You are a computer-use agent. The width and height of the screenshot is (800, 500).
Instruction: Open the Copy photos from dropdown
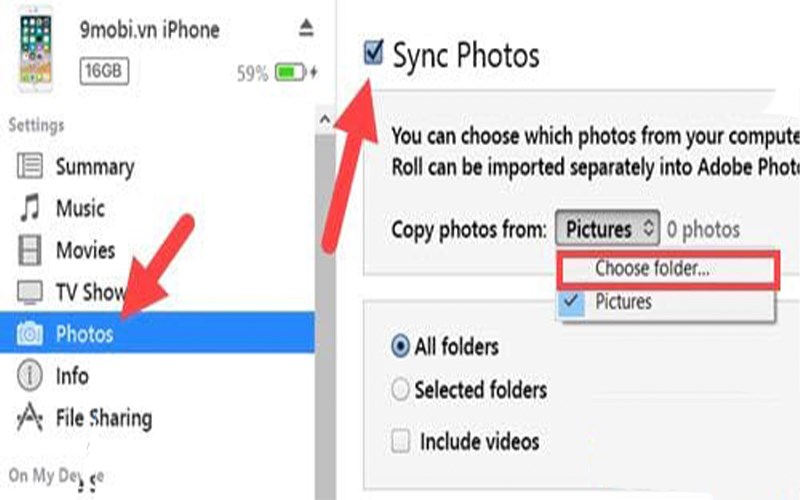[x=607, y=230]
